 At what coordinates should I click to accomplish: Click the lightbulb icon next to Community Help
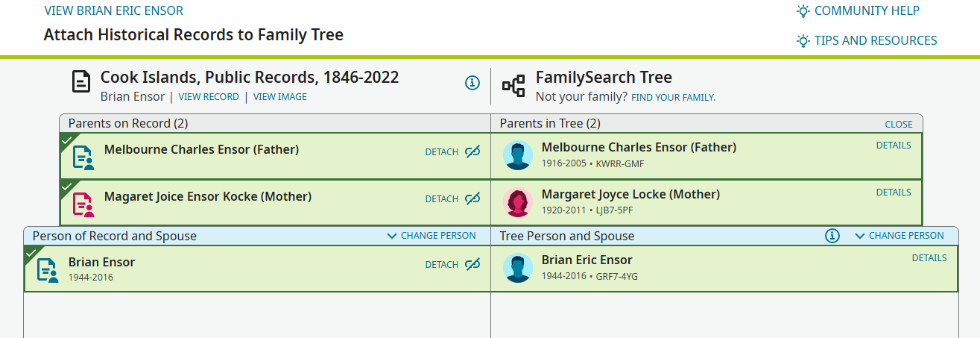click(803, 10)
